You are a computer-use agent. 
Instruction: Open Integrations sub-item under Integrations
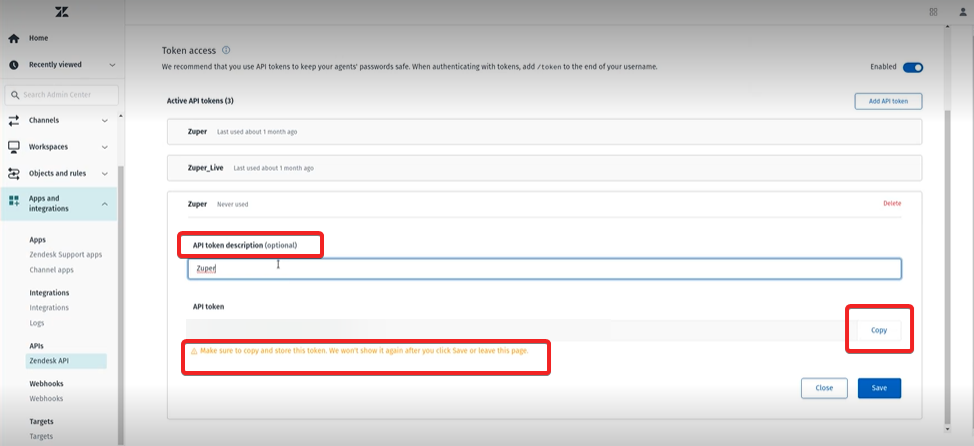(x=49, y=308)
